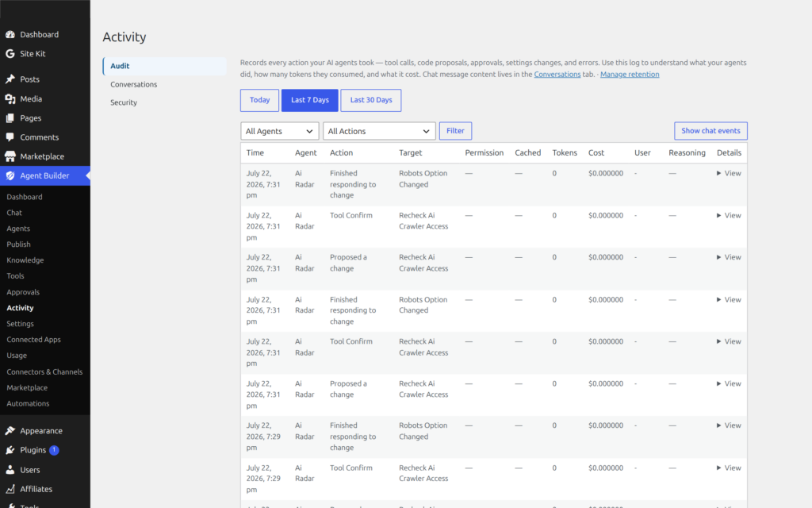Open the Publish submenu item
Viewport: 812px width, 508px height.
tap(19, 244)
